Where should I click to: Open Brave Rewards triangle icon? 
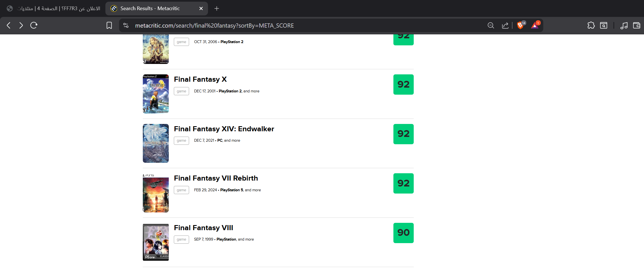535,25
